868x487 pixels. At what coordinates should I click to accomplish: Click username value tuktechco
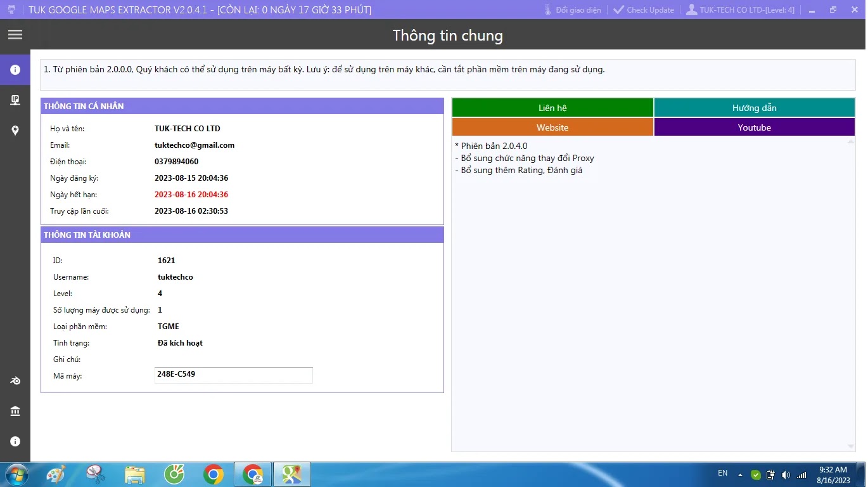[x=176, y=277]
